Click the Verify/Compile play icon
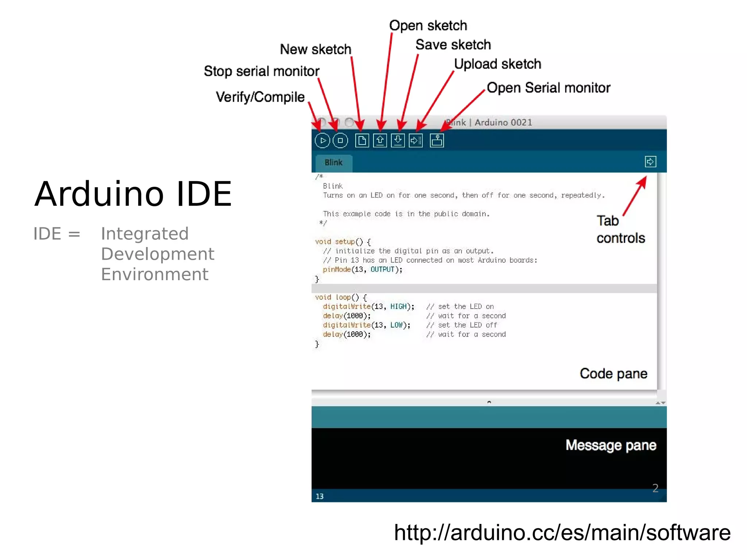747x560 pixels. [x=322, y=140]
